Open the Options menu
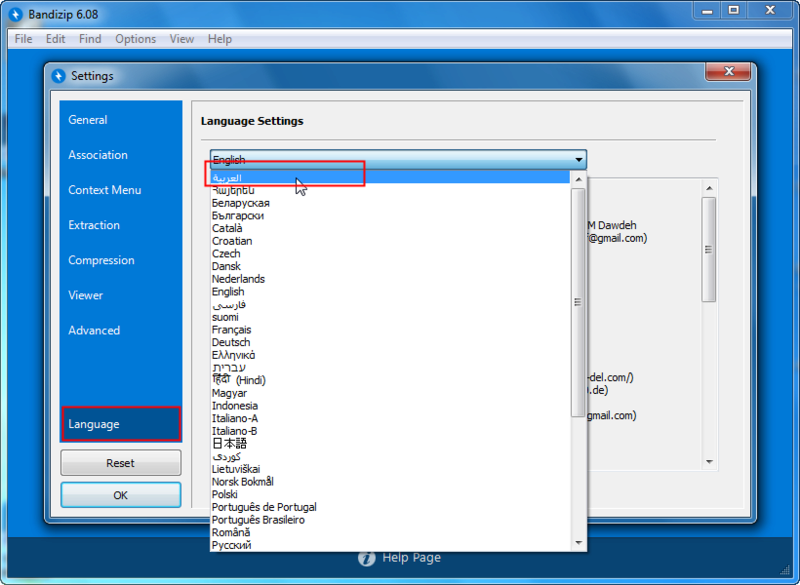The image size is (800, 585). point(135,39)
